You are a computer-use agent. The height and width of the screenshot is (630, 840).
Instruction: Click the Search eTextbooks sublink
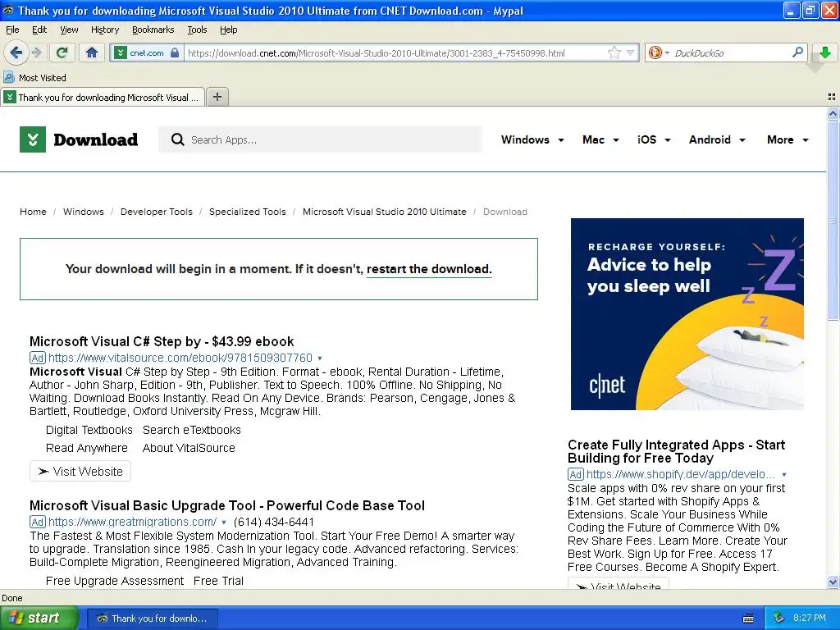click(x=192, y=430)
